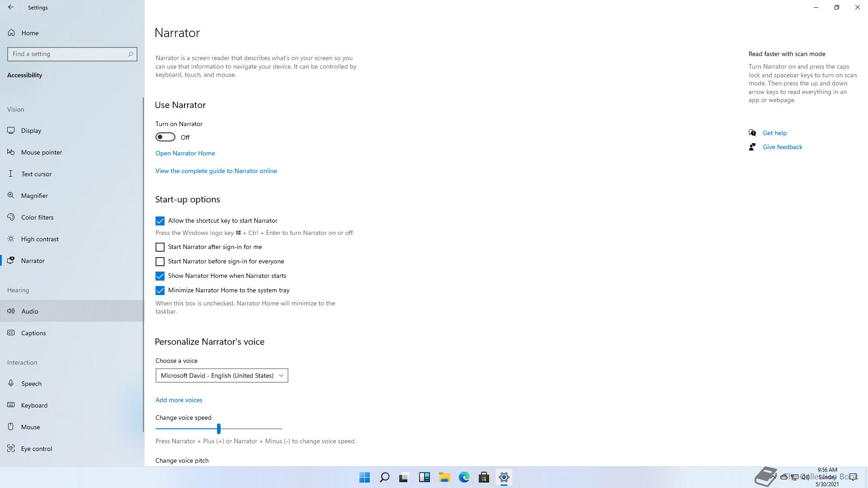
Task: Go to Mouse pointer settings
Action: [x=72, y=152]
